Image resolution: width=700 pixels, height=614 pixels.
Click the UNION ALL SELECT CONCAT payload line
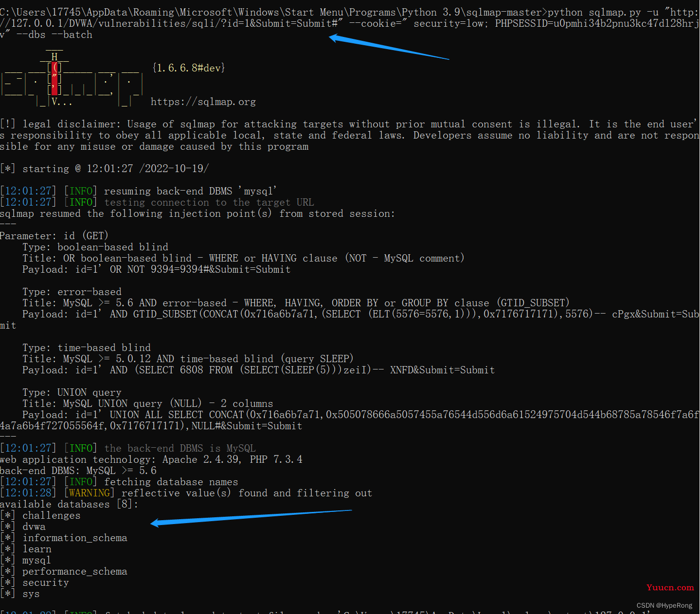[350, 420]
